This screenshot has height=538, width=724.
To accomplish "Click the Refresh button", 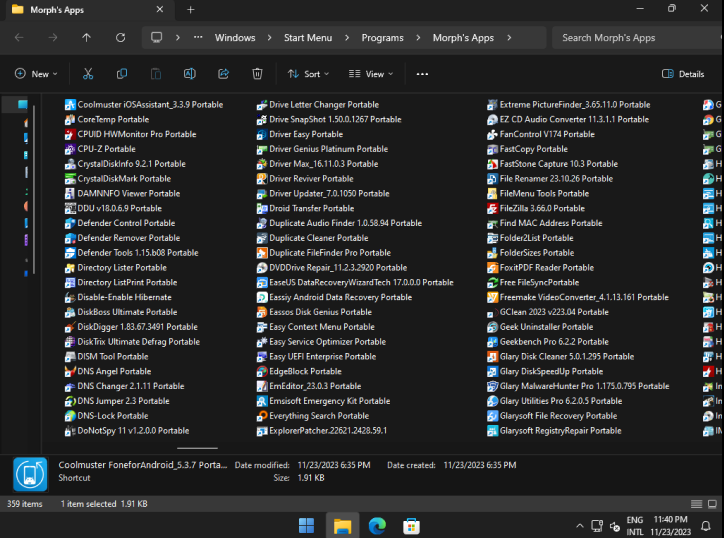I will 121,37.
